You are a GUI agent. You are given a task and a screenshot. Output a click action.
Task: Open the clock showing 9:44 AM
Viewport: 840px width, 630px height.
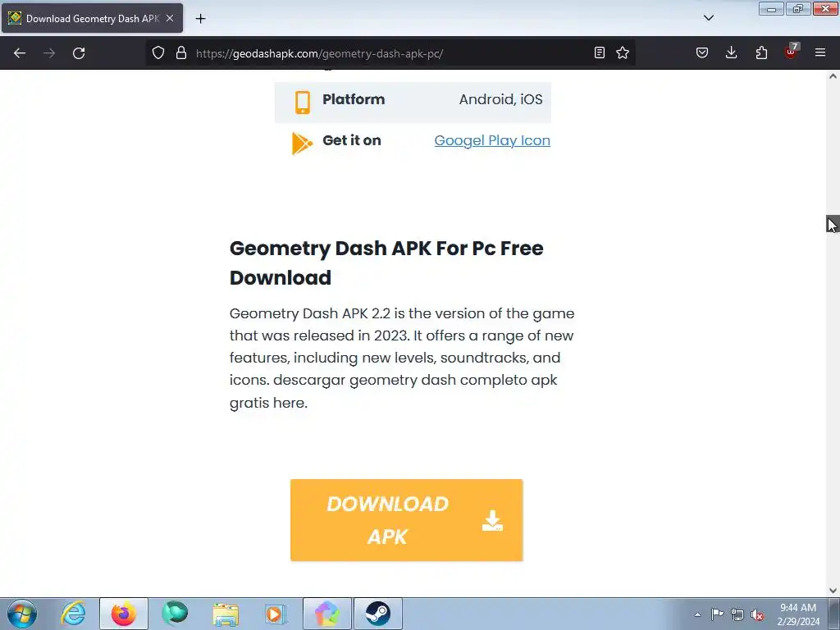(x=798, y=614)
